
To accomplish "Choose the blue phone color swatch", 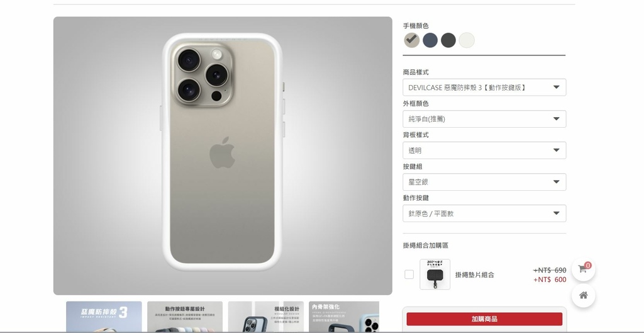I will [430, 40].
